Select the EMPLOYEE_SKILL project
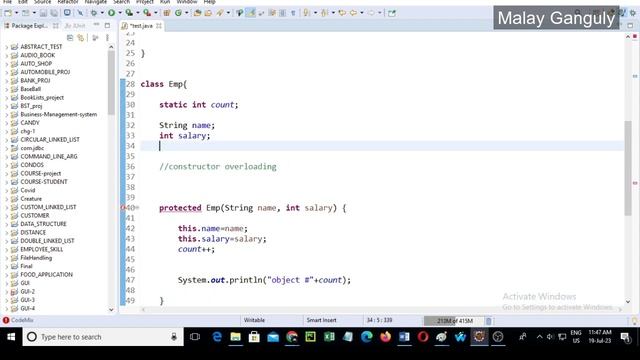The image size is (640, 360). 42,249
